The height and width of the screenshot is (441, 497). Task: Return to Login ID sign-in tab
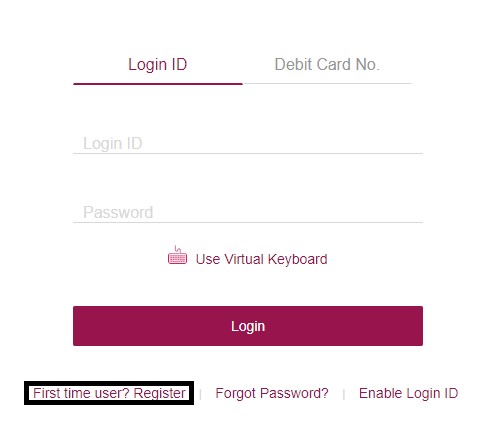[158, 64]
